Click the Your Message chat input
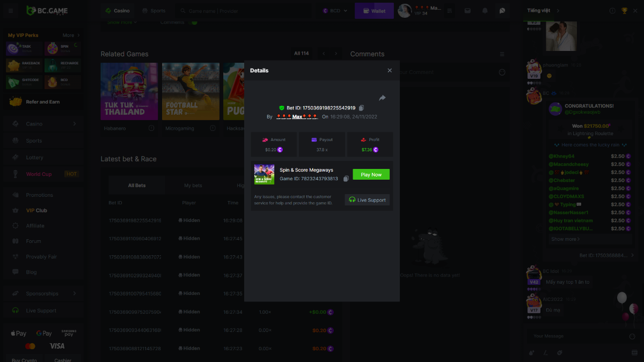The width and height of the screenshot is (644, 362). pyautogui.click(x=577, y=336)
